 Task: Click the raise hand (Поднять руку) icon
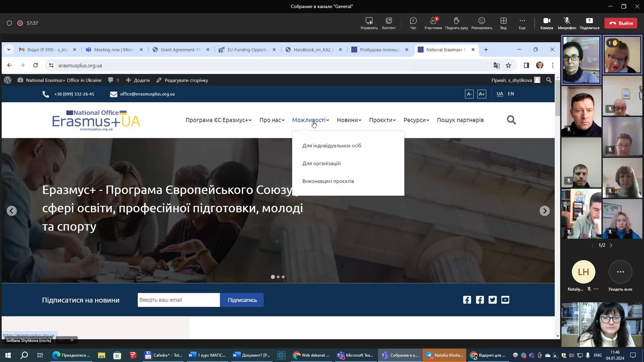tap(456, 23)
